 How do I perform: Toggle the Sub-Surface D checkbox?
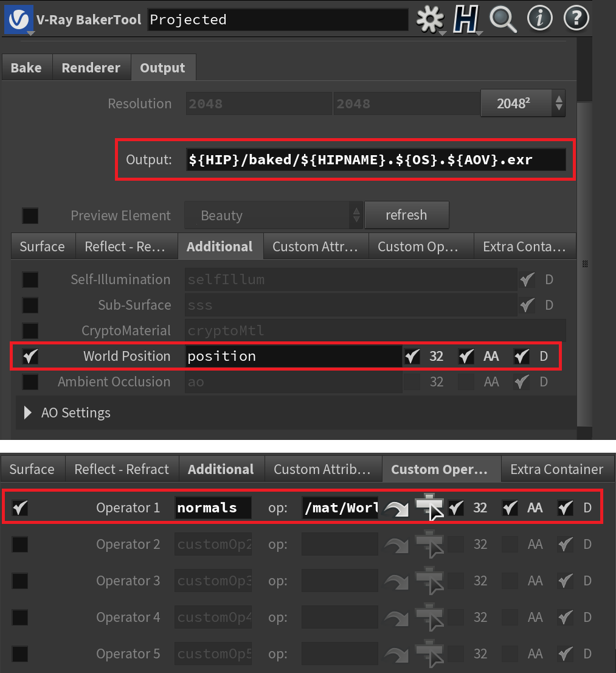click(x=527, y=305)
